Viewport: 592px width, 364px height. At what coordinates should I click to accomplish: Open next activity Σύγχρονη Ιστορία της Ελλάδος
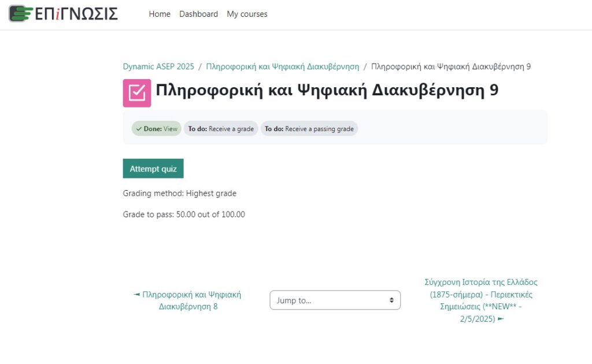(481, 300)
